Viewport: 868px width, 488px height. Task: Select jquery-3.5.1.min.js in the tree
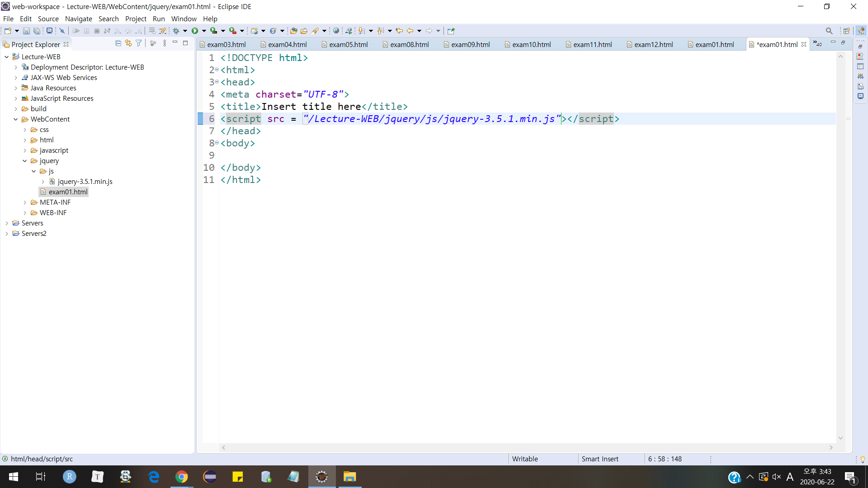(85, 182)
